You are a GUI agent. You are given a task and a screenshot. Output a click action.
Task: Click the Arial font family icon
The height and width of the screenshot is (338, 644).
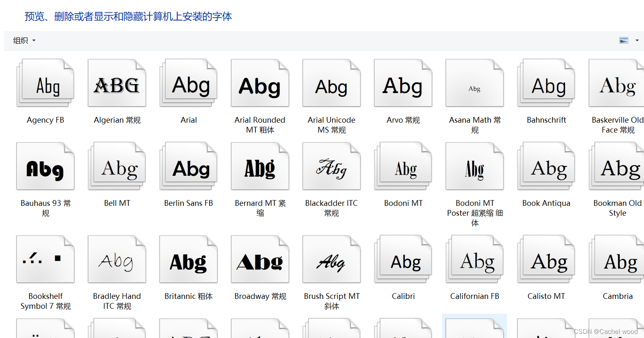188,83
